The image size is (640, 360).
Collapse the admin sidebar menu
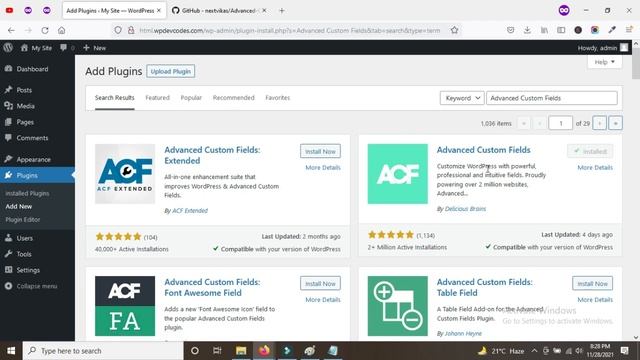coord(37,286)
